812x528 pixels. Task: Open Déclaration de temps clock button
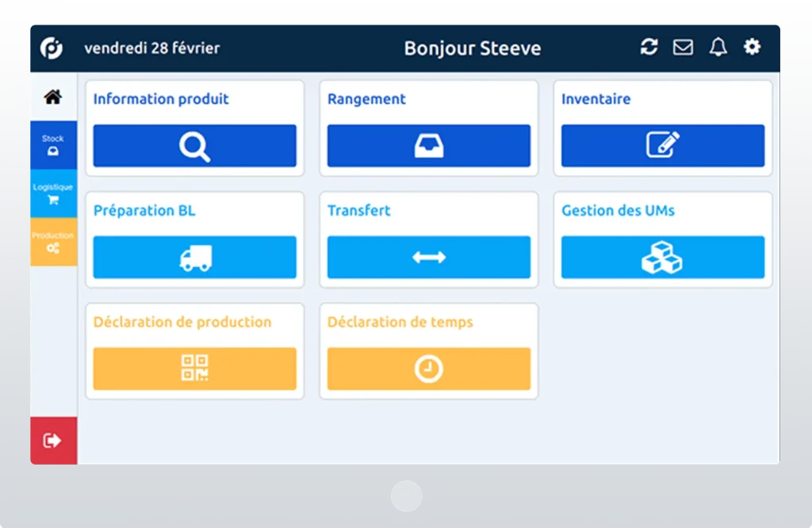click(x=429, y=369)
